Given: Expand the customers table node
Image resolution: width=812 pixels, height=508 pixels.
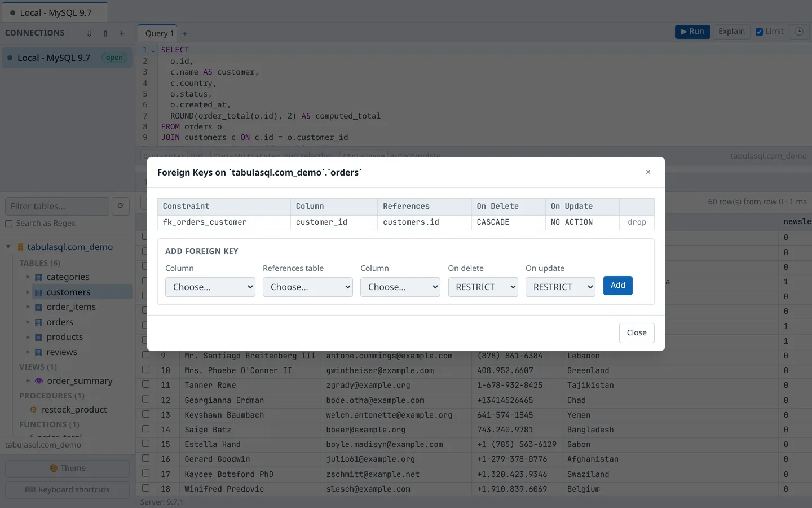Looking at the screenshot, I should pyautogui.click(x=28, y=292).
